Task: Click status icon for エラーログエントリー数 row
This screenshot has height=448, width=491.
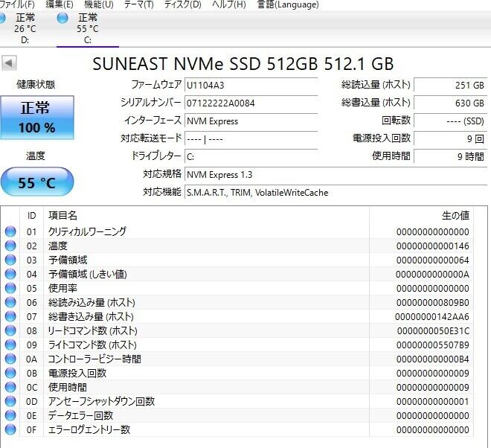Action: coord(10,429)
